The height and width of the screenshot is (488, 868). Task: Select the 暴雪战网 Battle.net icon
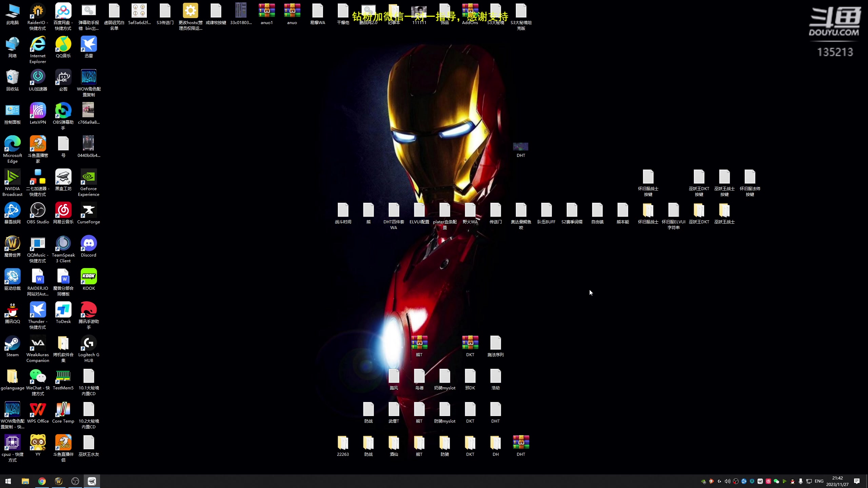tap(13, 213)
